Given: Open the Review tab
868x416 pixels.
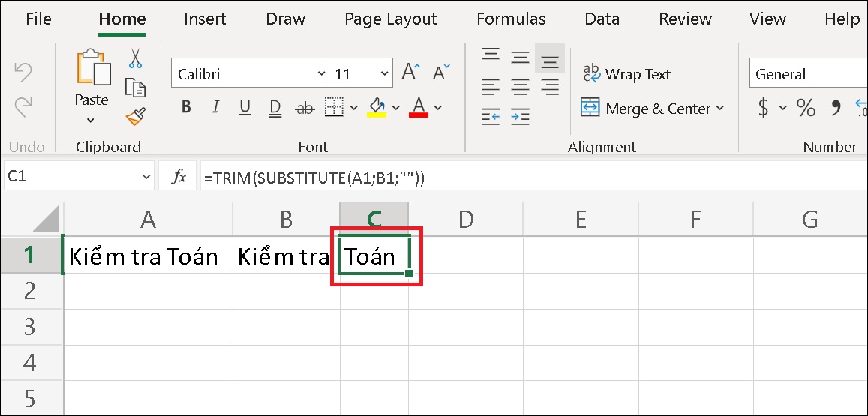Looking at the screenshot, I should 684,19.
